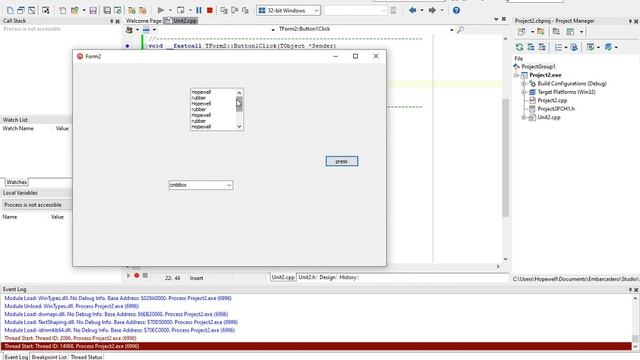Click the press button in Form2
The image size is (640, 360).
coord(342,161)
